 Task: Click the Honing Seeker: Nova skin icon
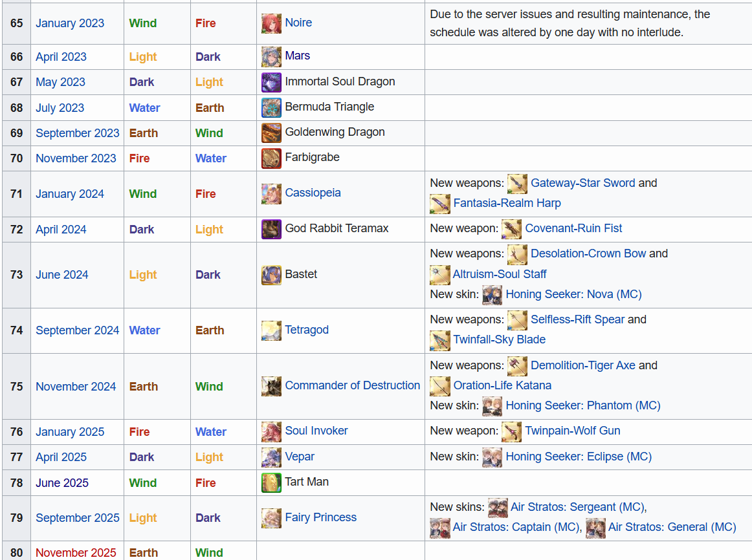tap(492, 295)
